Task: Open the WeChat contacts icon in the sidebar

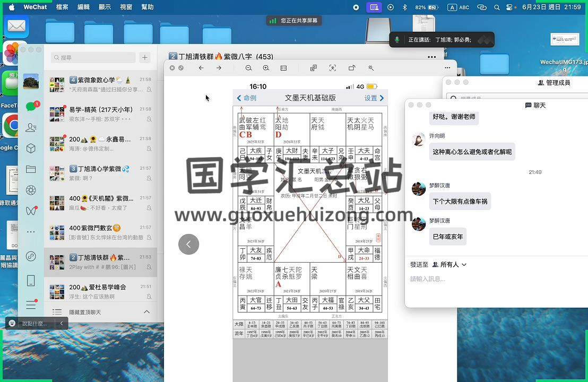Action: [31, 127]
